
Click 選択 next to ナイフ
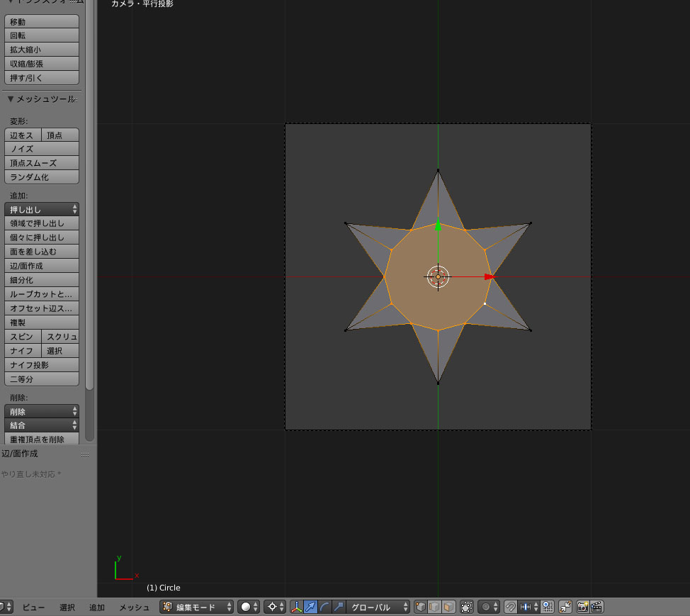pos(60,350)
